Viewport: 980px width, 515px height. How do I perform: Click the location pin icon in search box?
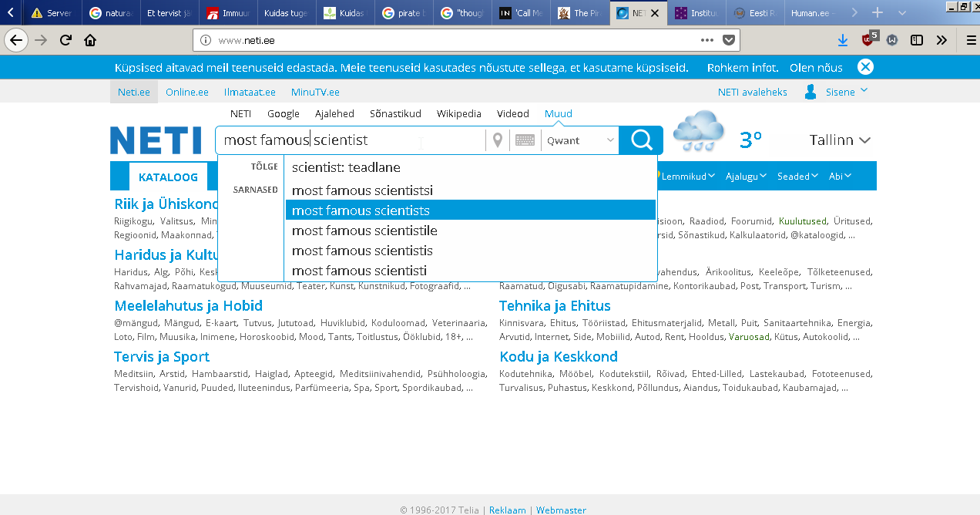tap(498, 140)
